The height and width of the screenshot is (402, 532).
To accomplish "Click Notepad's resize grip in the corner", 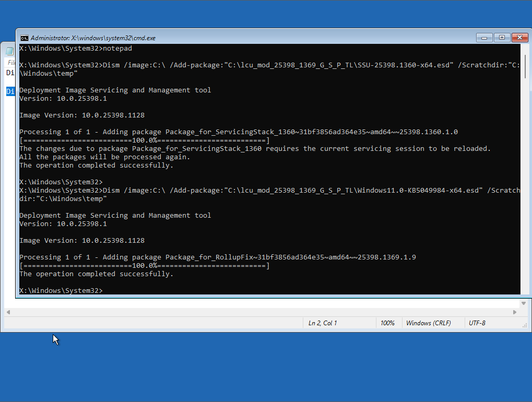I will [x=525, y=326].
